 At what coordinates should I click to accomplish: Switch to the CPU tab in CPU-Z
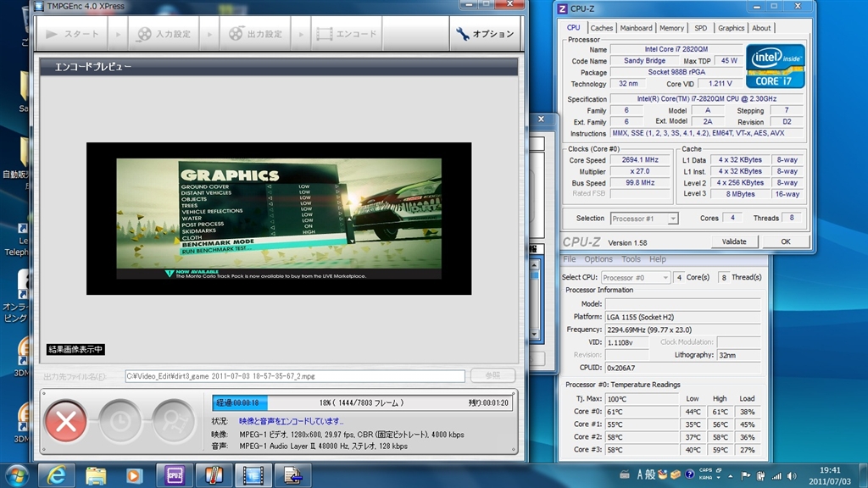[574, 28]
